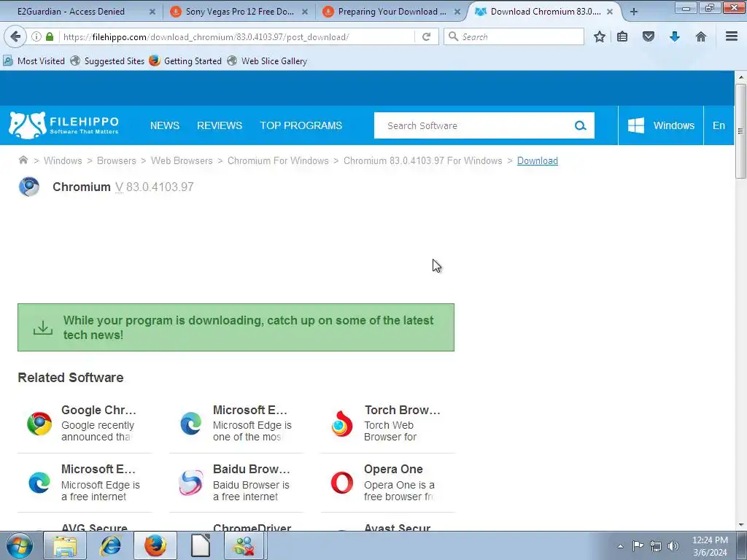Click the Firefox taskbar icon
This screenshot has height=560, width=747.
click(155, 545)
